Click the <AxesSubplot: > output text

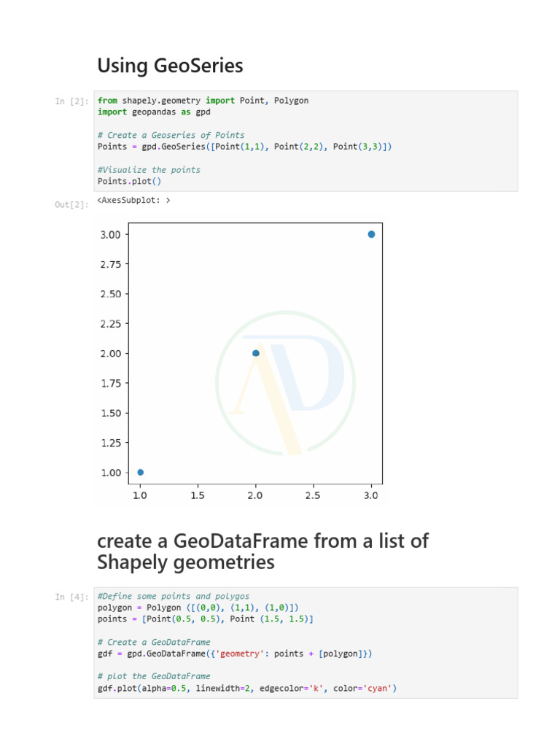133,199
